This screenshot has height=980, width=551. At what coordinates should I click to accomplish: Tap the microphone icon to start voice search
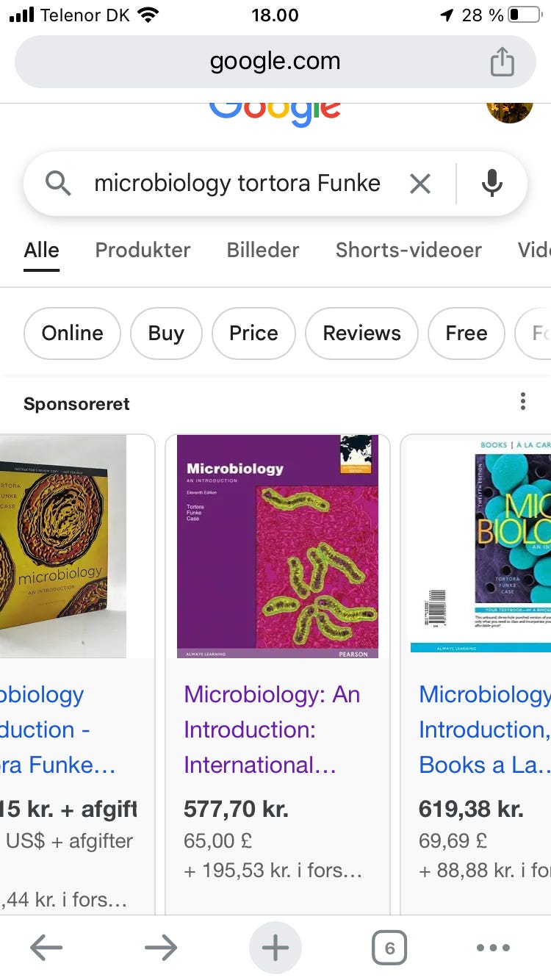(491, 184)
